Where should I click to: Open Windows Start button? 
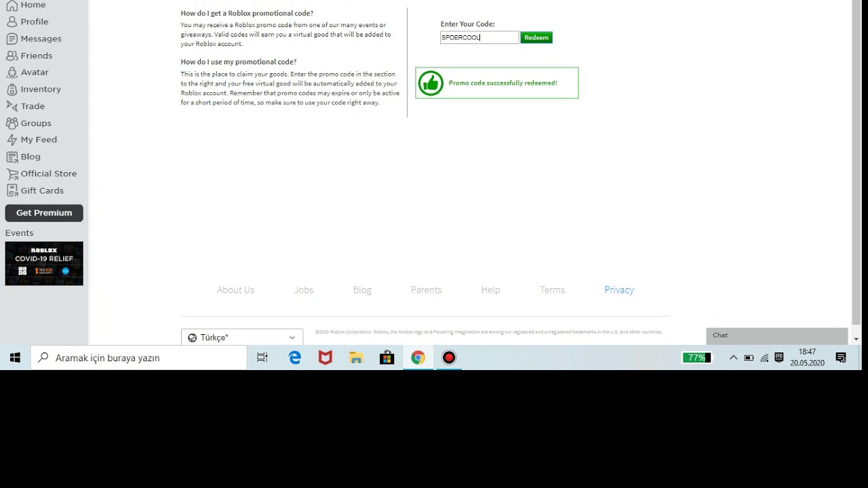click(x=15, y=358)
